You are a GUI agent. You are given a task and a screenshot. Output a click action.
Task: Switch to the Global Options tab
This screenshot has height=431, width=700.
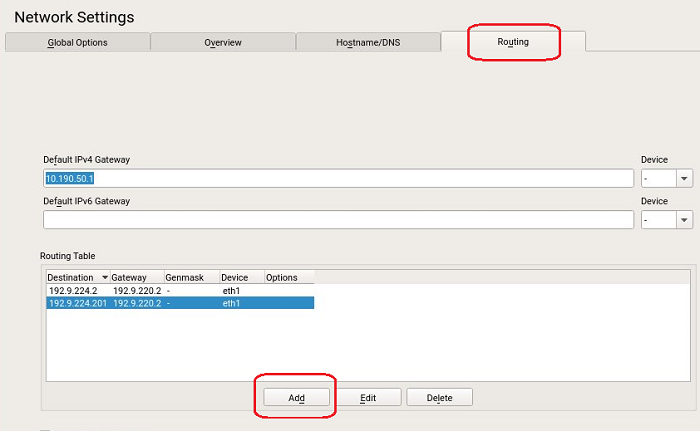pos(78,42)
